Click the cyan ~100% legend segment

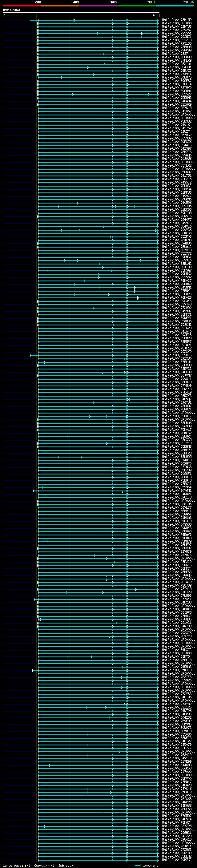pyautogui.click(x=175, y=6)
